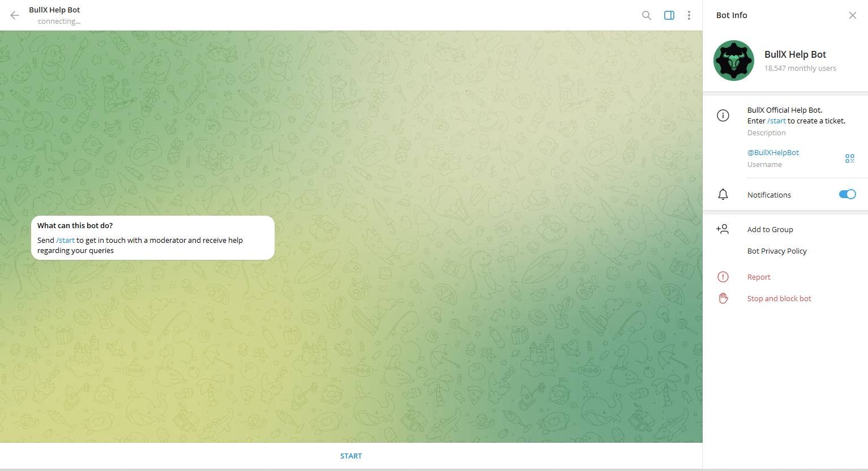Close the Bot Info panel
This screenshot has width=868, height=471.
click(x=852, y=15)
